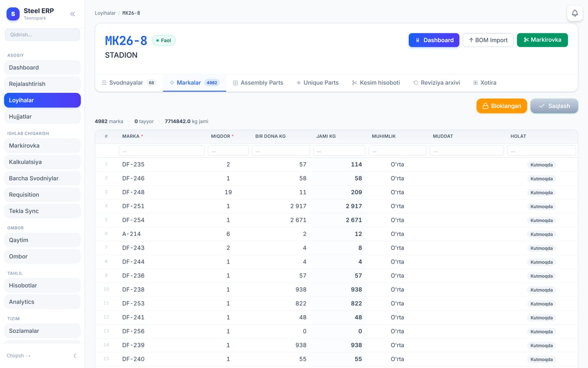Launch the green Markirovka button

pos(542,40)
